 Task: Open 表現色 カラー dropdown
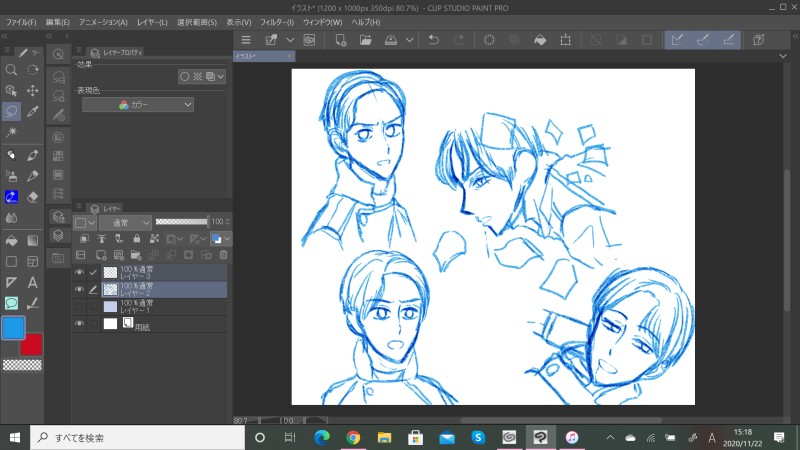coord(138,105)
